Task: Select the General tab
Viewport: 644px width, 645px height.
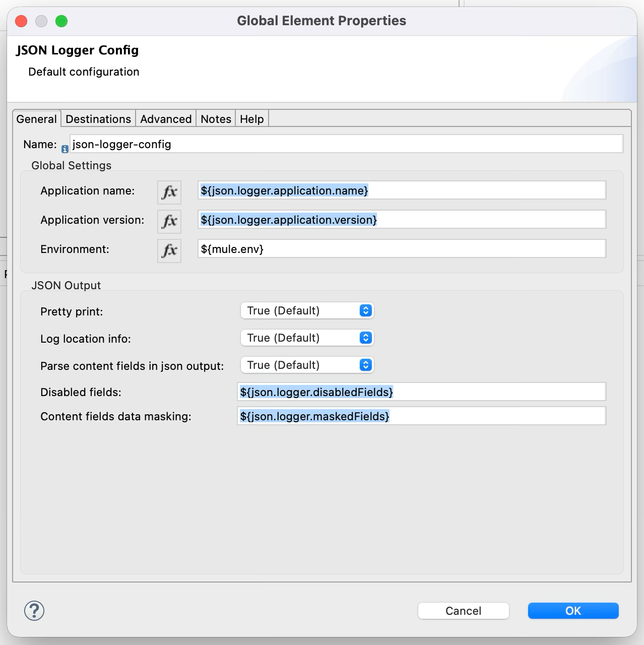Action: pos(36,119)
